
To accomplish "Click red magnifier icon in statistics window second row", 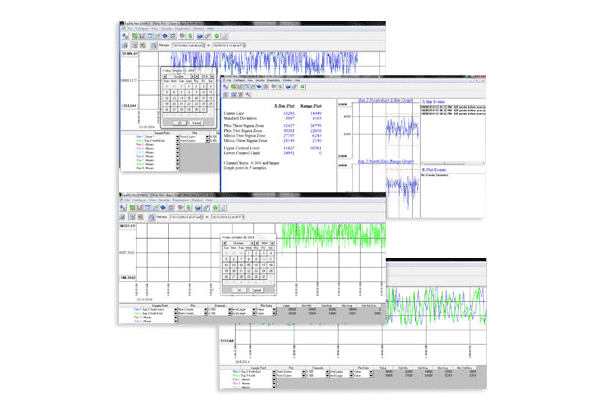I will tap(248, 95).
